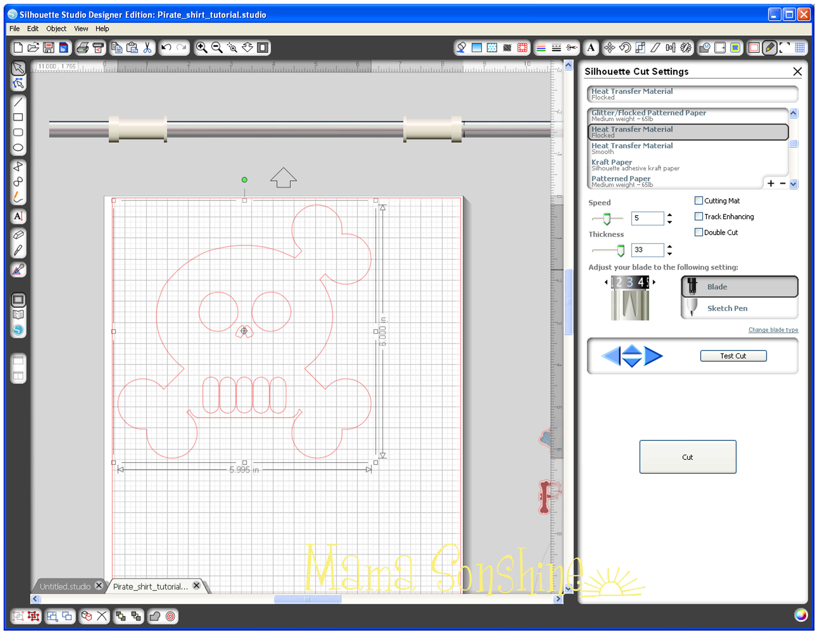Switch to the Untitled.studio tab
819x644 pixels.
click(x=65, y=587)
